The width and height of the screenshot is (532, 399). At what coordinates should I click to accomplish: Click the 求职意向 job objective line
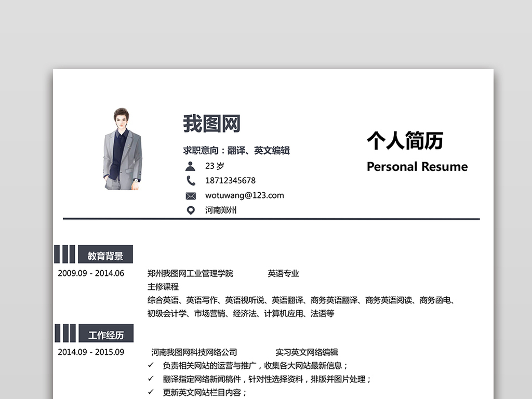click(x=236, y=150)
